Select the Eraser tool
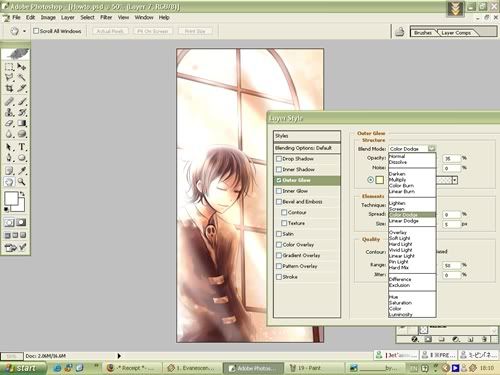Screen dimensions: 500x375 pyautogui.click(x=9, y=123)
